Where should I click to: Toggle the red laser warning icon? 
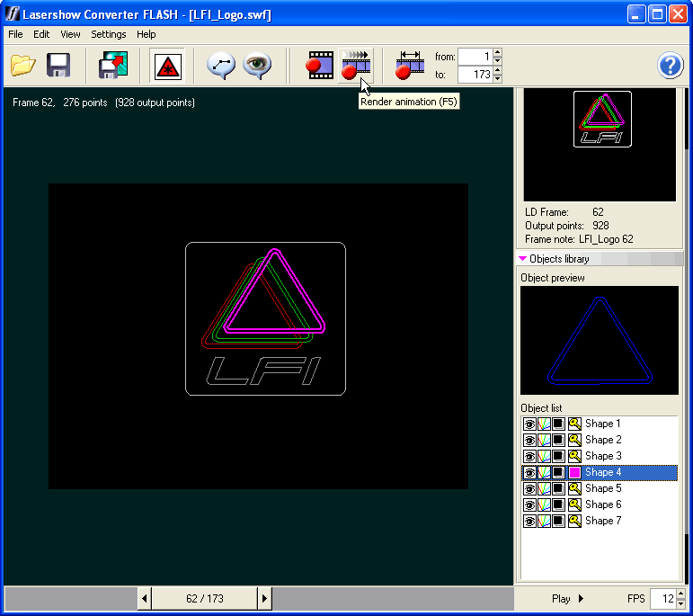(167, 67)
